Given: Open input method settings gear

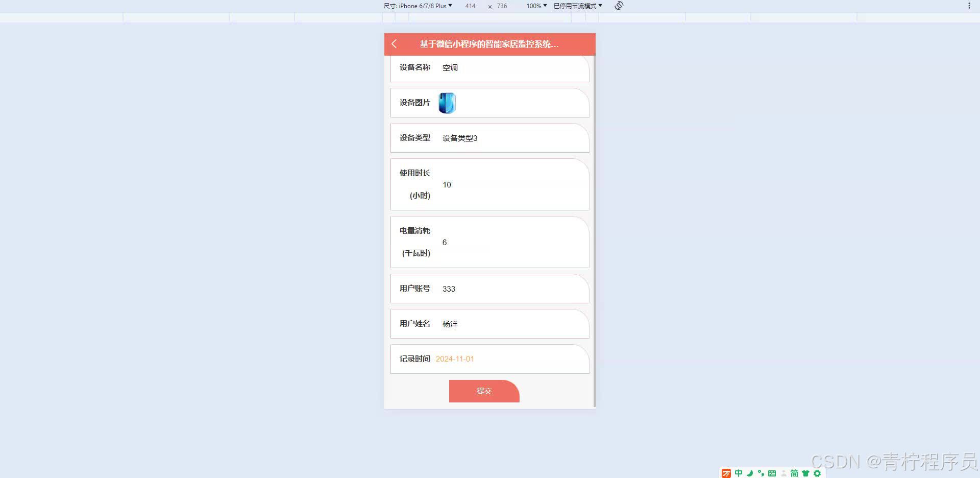Looking at the screenshot, I should click(x=818, y=472).
